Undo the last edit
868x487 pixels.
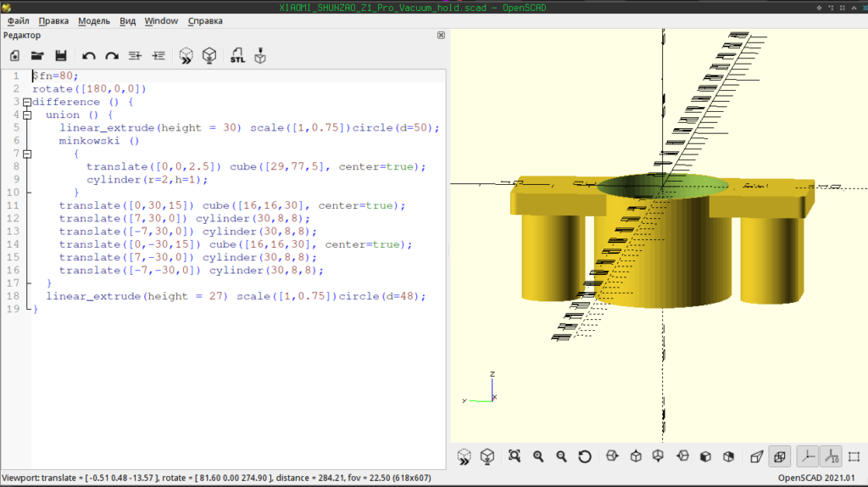[x=88, y=55]
